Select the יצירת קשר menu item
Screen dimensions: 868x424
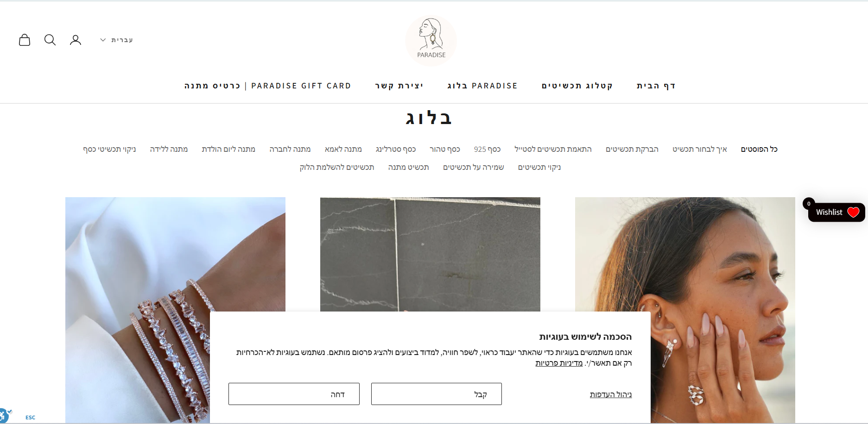(399, 86)
